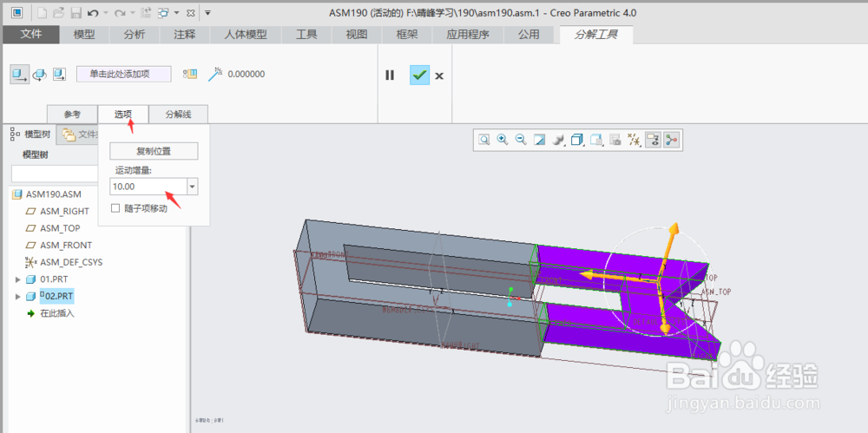Switch to the 模型 ribbon tab
Viewport: 868px width, 433px height.
tap(84, 35)
